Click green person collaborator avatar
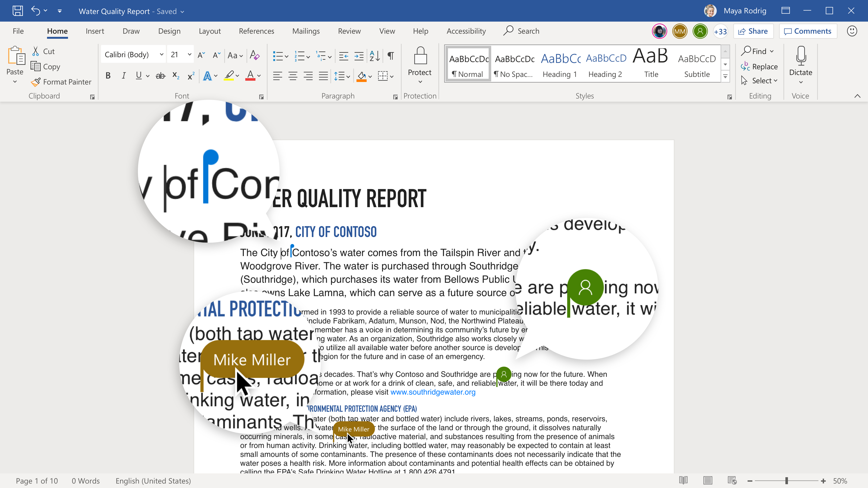The width and height of the screenshot is (868, 488). coord(700,31)
